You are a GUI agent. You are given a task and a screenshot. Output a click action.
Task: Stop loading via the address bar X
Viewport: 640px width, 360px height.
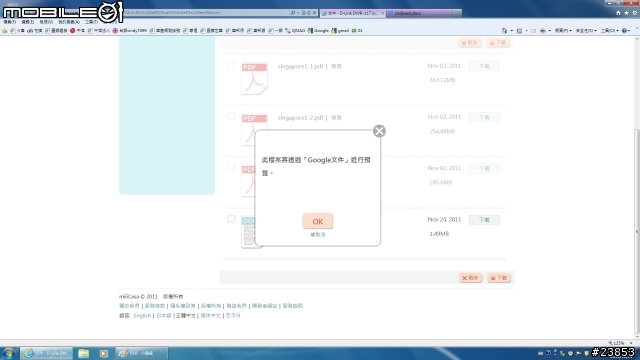[314, 13]
